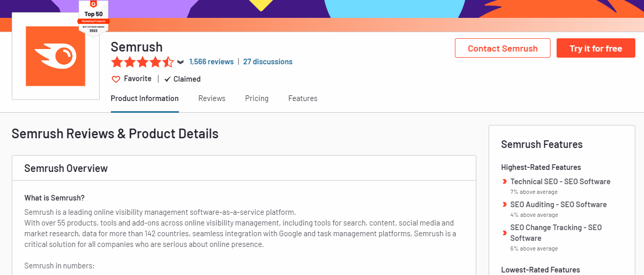Click the 6% above average text
The width and height of the screenshot is (644, 275).
534,249
